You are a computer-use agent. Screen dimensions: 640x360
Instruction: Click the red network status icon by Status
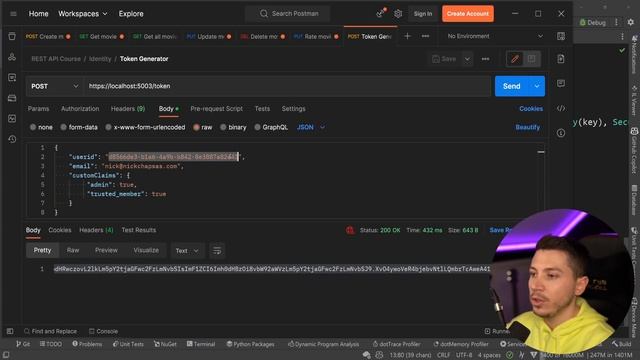point(350,230)
